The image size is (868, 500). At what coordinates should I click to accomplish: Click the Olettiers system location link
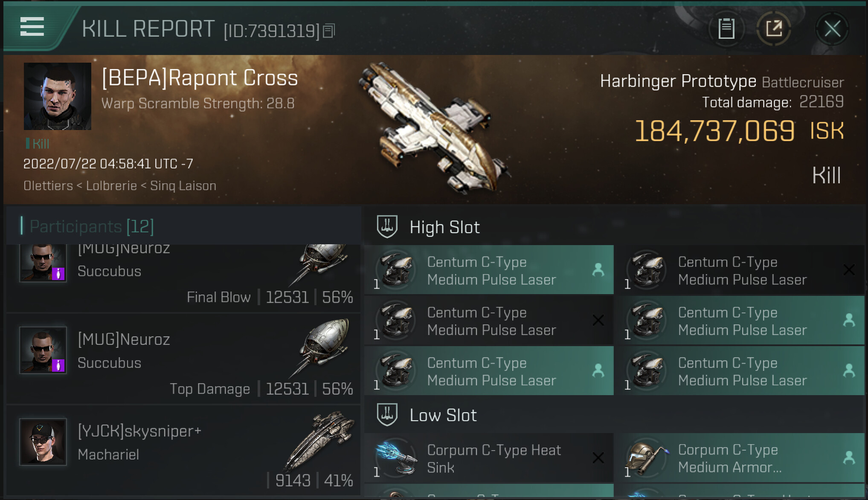point(48,186)
